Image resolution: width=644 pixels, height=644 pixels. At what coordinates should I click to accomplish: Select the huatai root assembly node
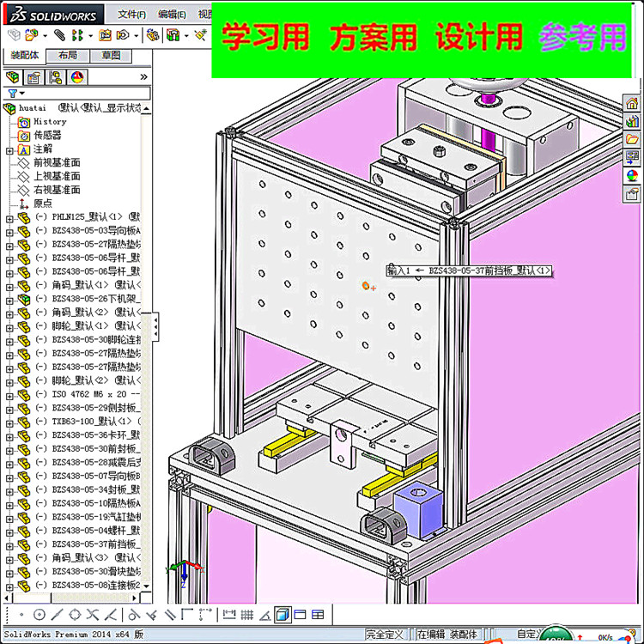point(32,108)
